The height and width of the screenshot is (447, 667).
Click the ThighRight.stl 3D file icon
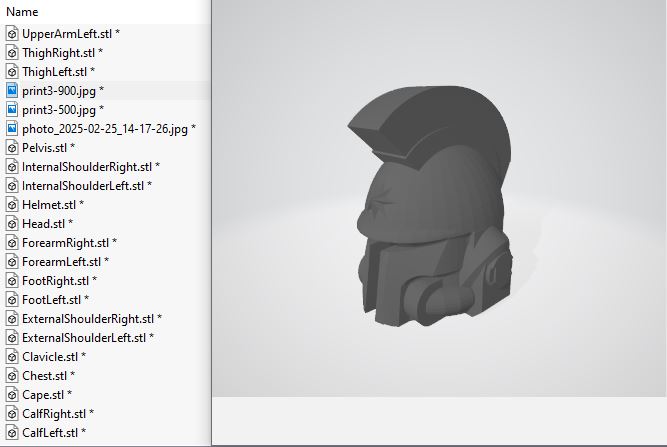point(12,53)
